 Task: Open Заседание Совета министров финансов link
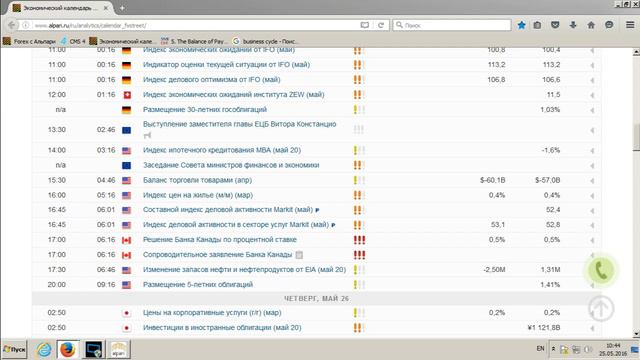pyautogui.click(x=231, y=165)
